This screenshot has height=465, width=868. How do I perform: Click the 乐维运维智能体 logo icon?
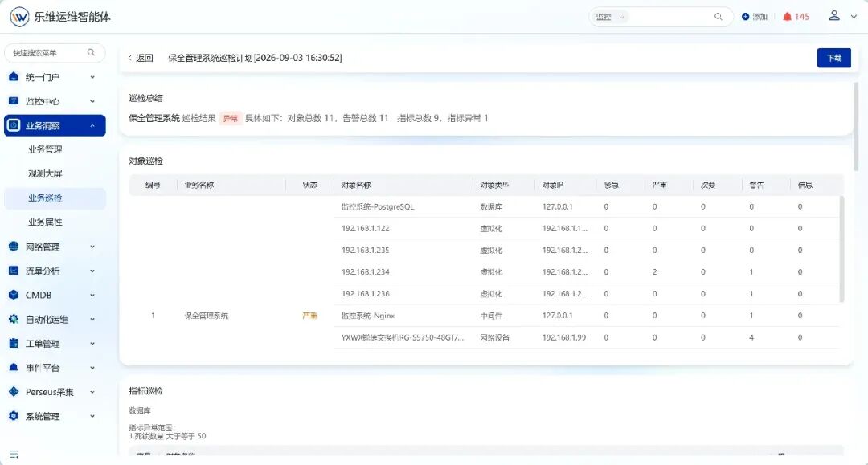pos(19,17)
